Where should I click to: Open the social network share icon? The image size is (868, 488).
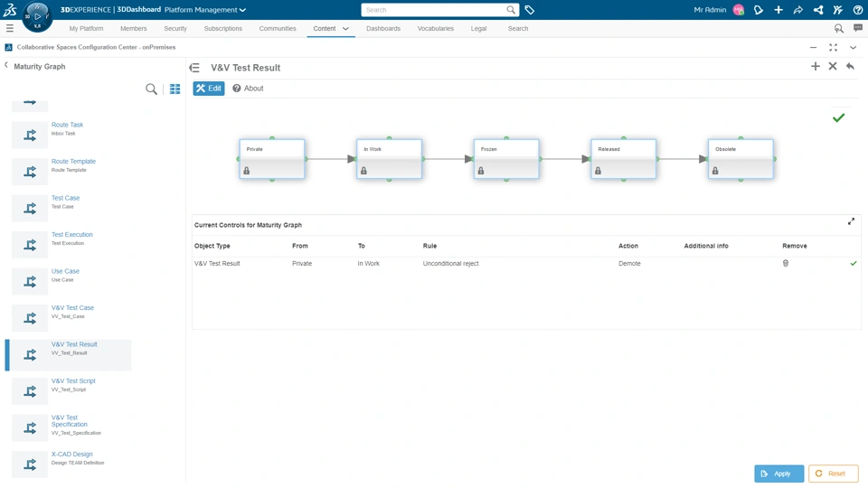(817, 10)
